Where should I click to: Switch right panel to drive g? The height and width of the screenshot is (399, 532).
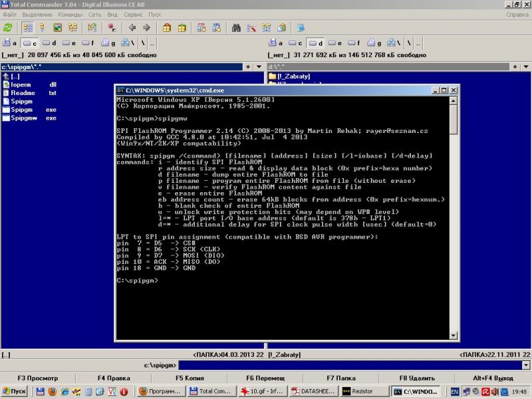[374, 43]
